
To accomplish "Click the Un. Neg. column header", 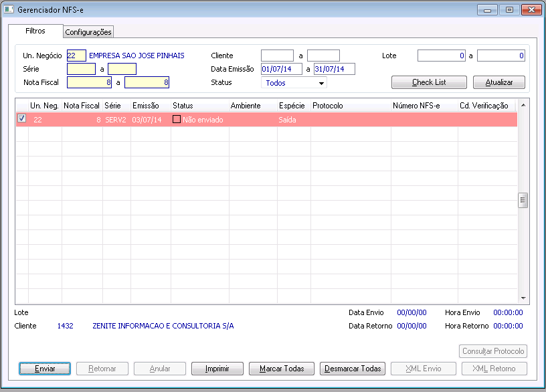I will (x=45, y=106).
